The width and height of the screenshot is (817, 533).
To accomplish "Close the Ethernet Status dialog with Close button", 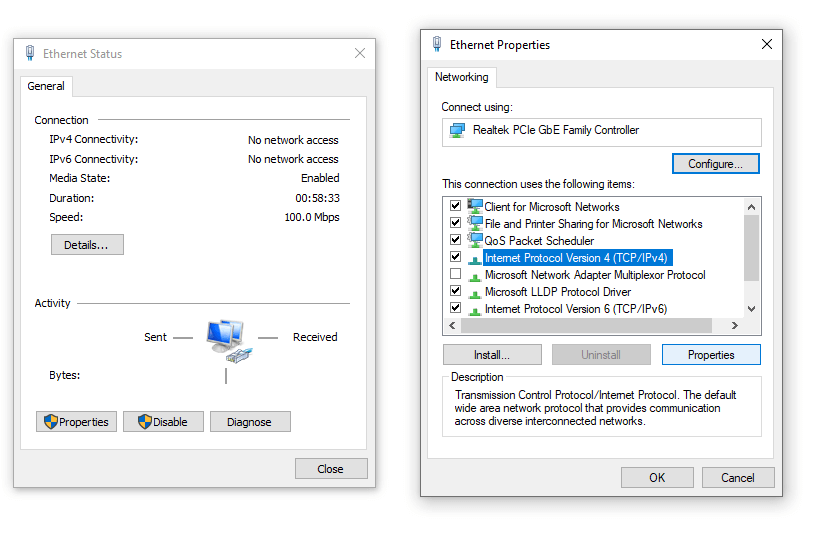I will pos(331,468).
